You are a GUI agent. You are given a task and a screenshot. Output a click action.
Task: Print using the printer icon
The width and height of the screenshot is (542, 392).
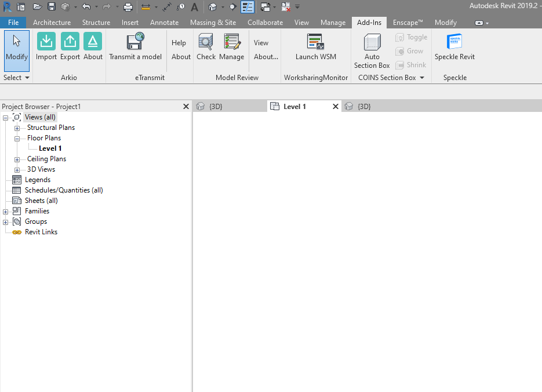click(x=128, y=6)
